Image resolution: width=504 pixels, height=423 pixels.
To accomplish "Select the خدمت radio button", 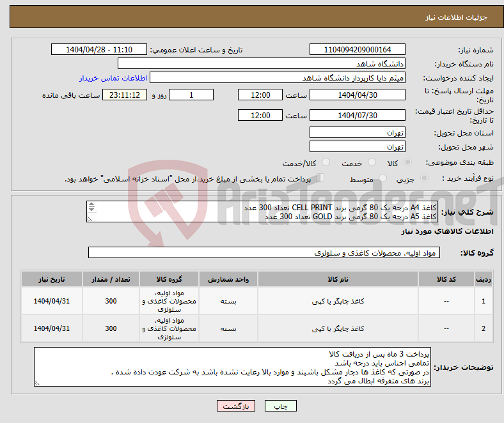I will [372, 162].
